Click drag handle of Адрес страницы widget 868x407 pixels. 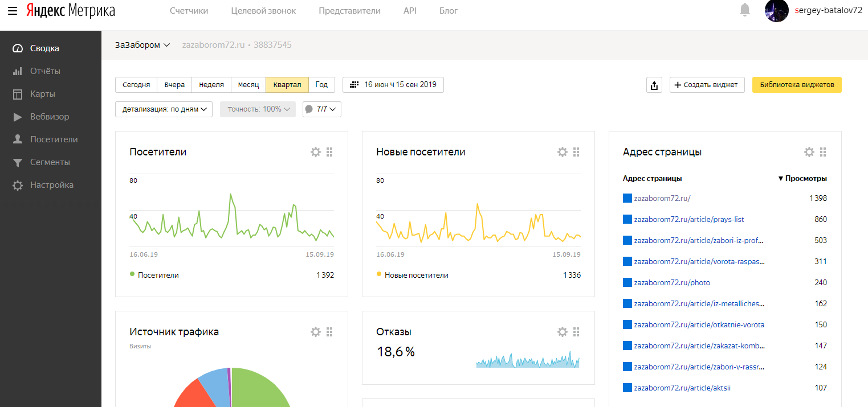point(823,152)
